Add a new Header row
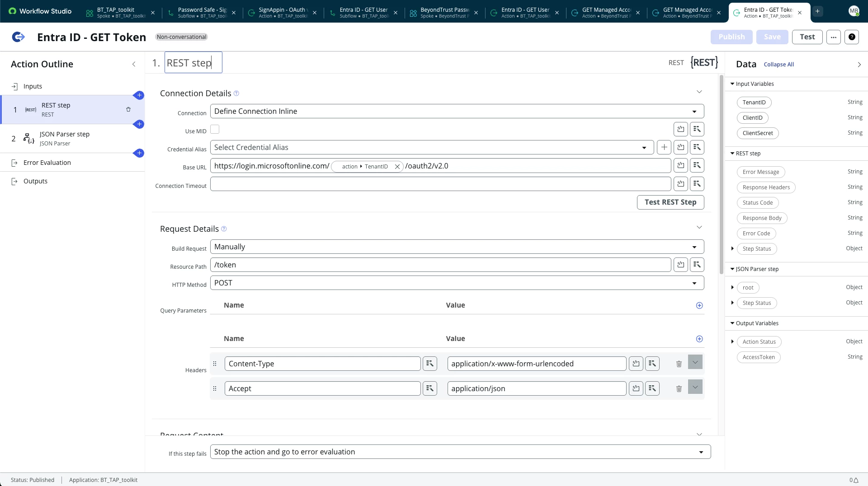The width and height of the screenshot is (868, 486). (x=699, y=339)
